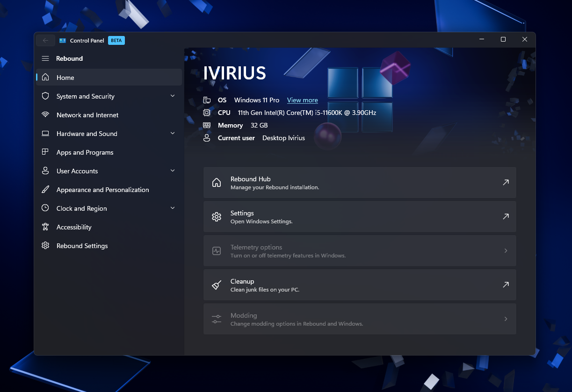The image size is (572, 392).
Task: Click the Rebound Hub open-external arrow
Action: (506, 183)
